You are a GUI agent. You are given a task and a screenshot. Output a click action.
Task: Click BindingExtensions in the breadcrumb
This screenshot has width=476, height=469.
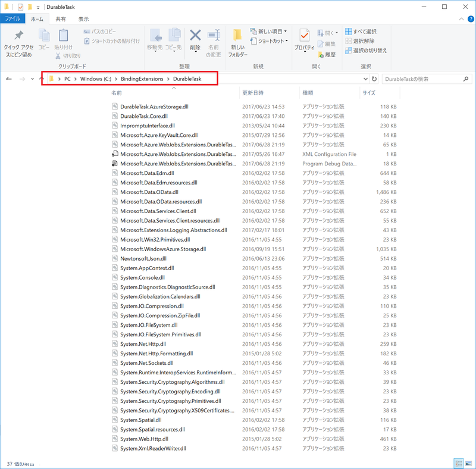[x=142, y=79]
